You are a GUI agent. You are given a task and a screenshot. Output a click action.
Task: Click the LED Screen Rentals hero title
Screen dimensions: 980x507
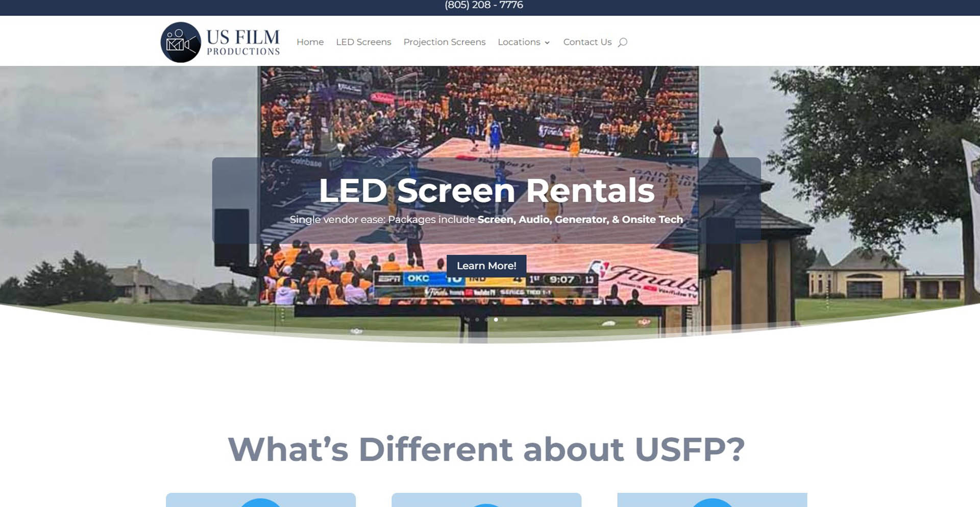[486, 190]
